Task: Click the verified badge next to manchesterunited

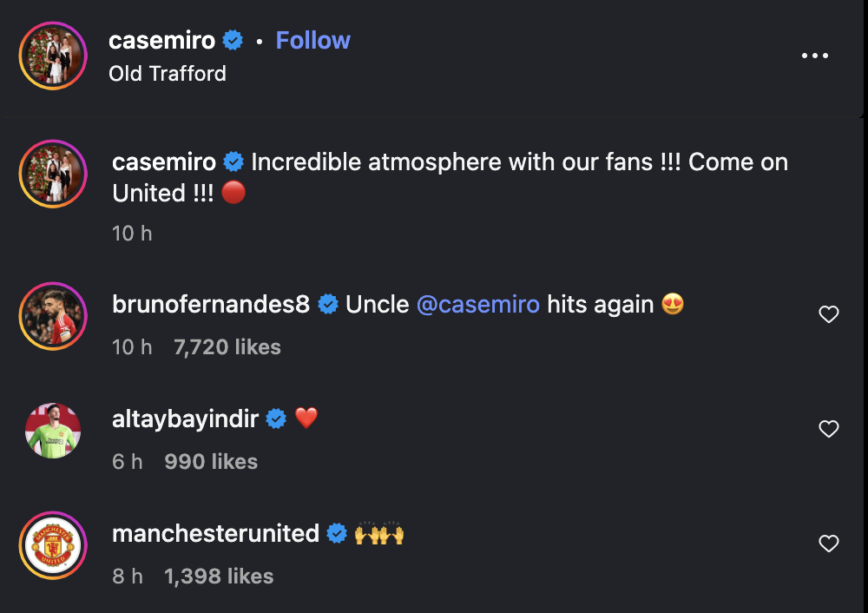Action: point(337,534)
